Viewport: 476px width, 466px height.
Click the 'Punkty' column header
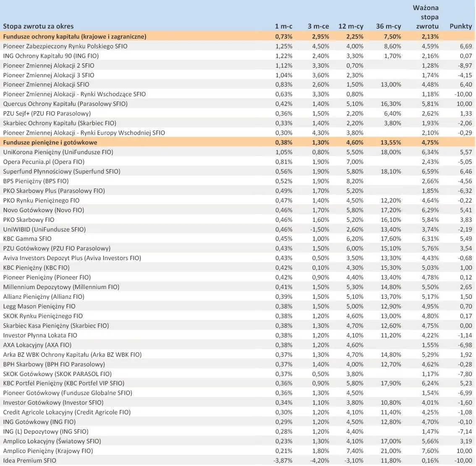click(460, 26)
